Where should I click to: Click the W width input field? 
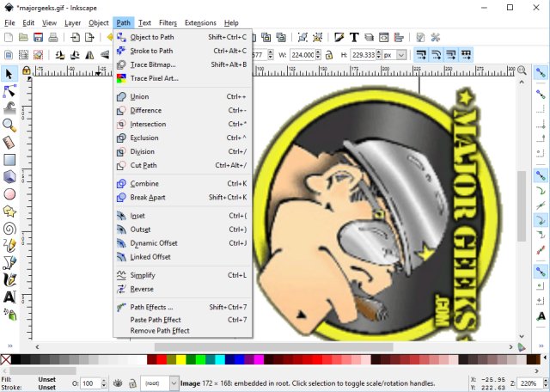[x=302, y=55]
